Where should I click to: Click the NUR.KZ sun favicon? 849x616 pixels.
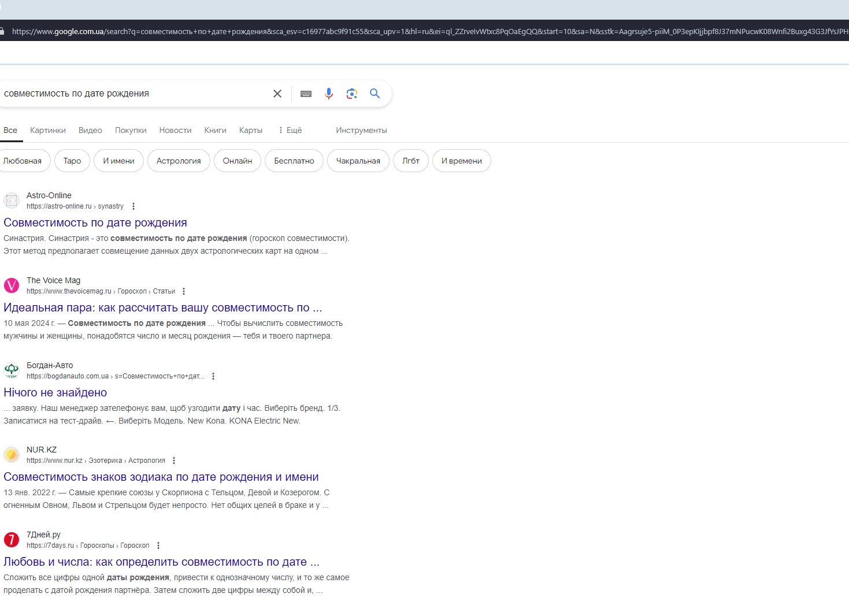[12, 455]
